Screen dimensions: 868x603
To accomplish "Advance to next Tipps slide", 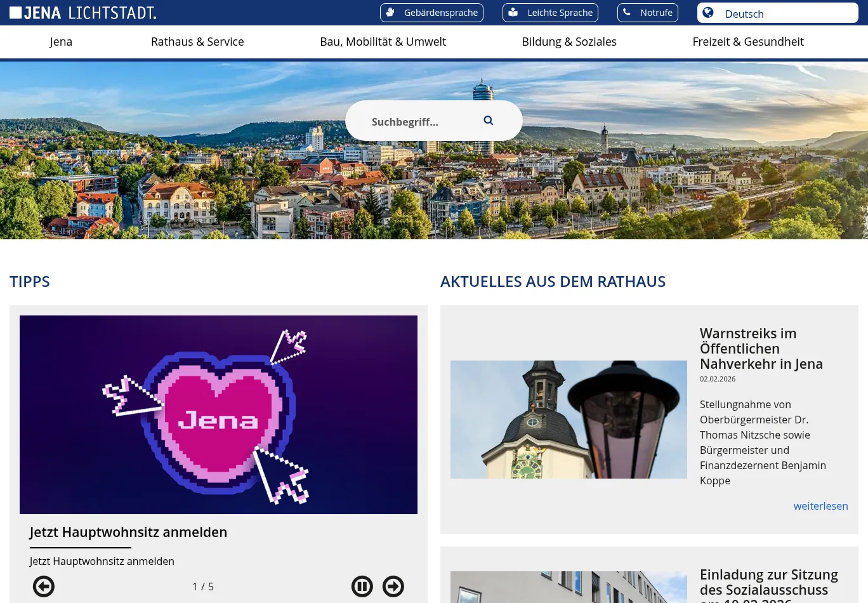I will click(x=393, y=586).
